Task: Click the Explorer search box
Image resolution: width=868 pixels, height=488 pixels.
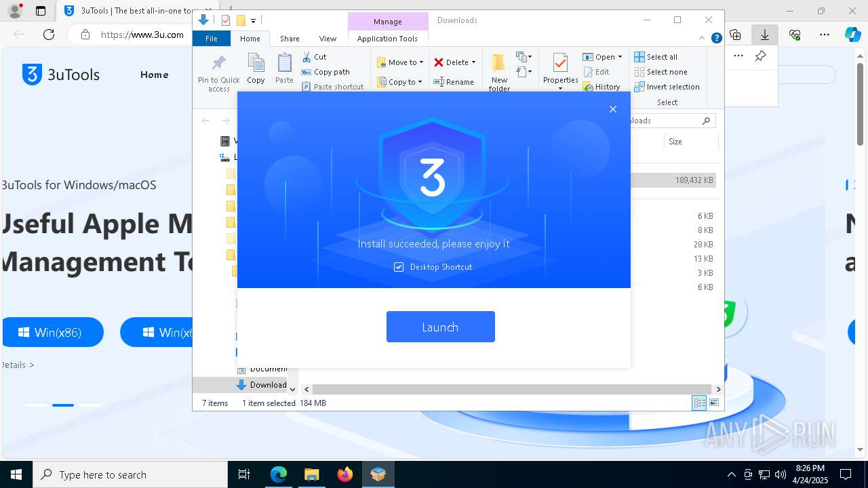Action: click(671, 121)
